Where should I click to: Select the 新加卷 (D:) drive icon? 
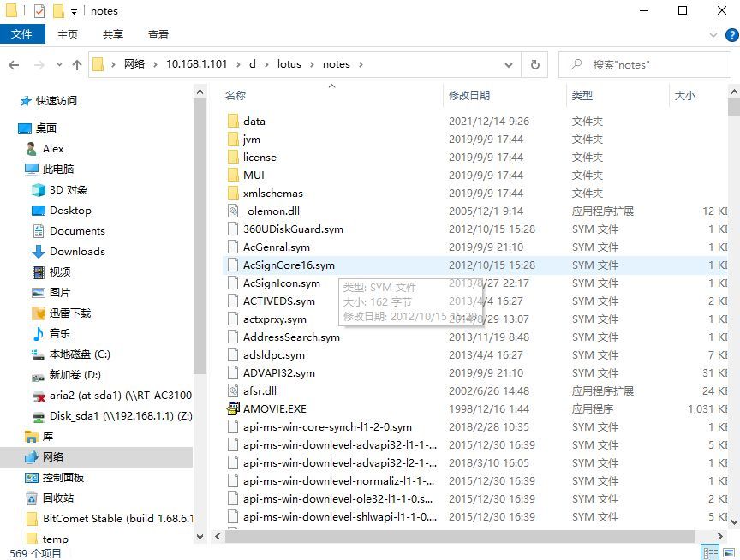39,376
